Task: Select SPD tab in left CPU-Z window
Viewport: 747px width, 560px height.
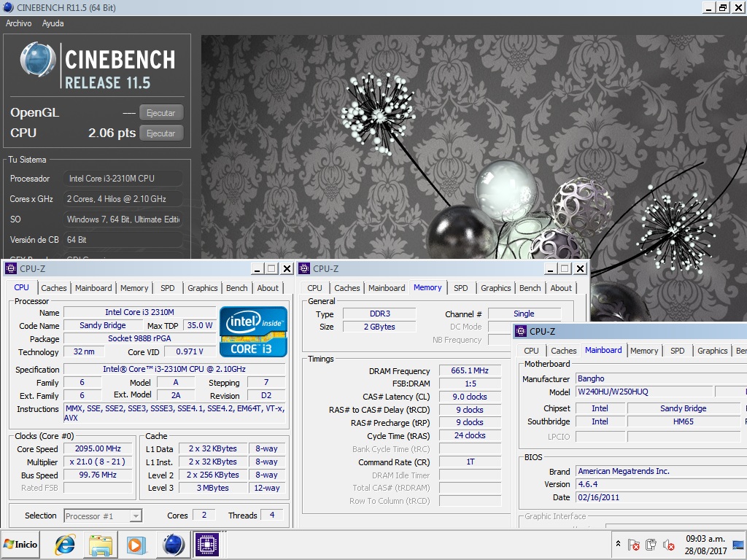Action: 168,288
